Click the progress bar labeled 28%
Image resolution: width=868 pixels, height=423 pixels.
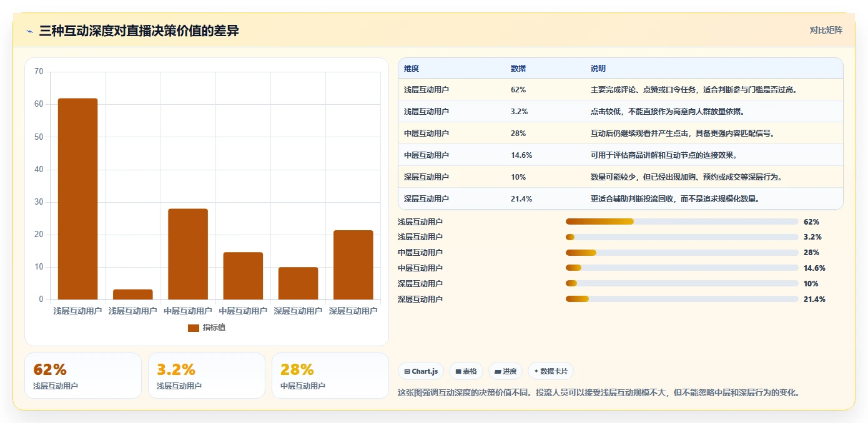682,253
